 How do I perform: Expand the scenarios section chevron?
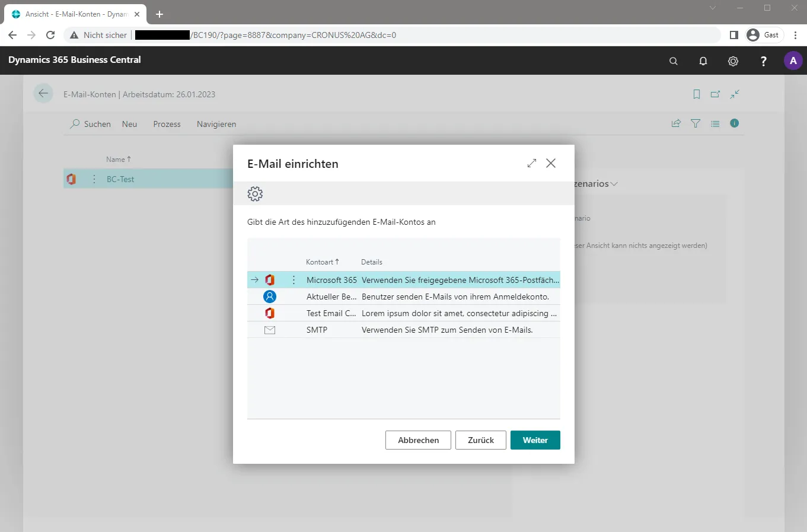(x=614, y=184)
